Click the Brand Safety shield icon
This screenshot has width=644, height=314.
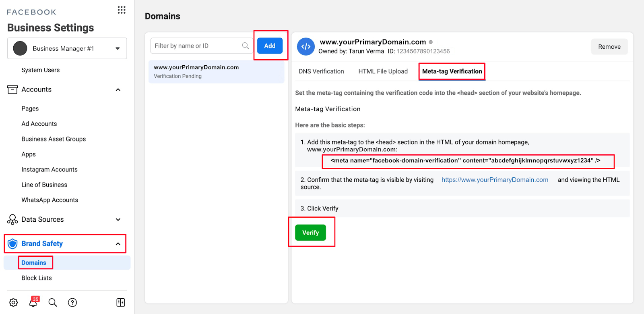pyautogui.click(x=12, y=243)
